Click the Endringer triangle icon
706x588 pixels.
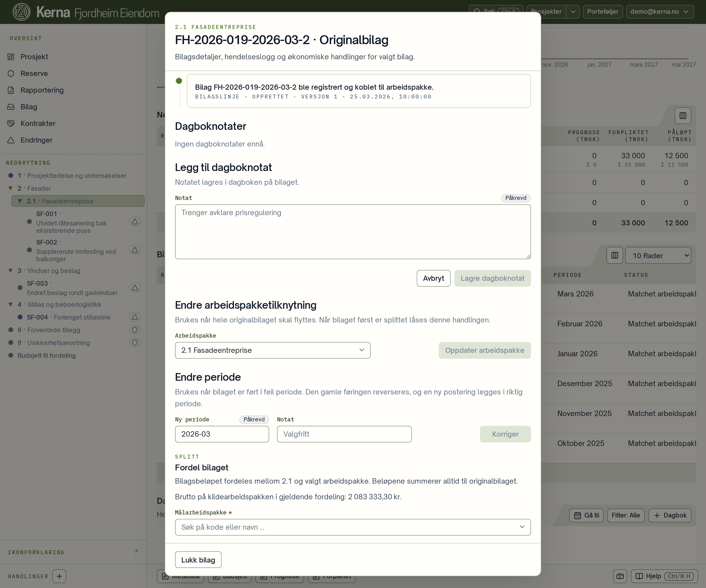tap(11, 140)
